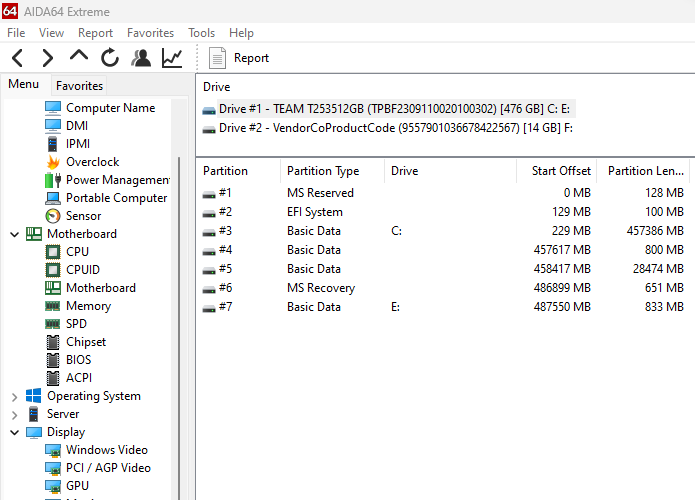Refresh the page with the circular arrow icon
Viewport: 695px width, 500px height.
pos(109,58)
